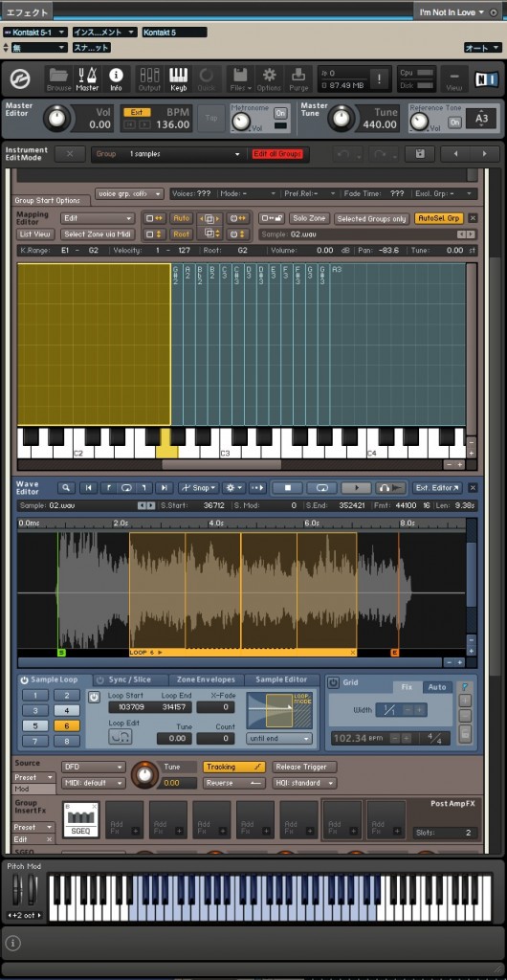This screenshot has height=980, width=507.
Task: Open the MIDI: default dropdown
Action: (94, 783)
